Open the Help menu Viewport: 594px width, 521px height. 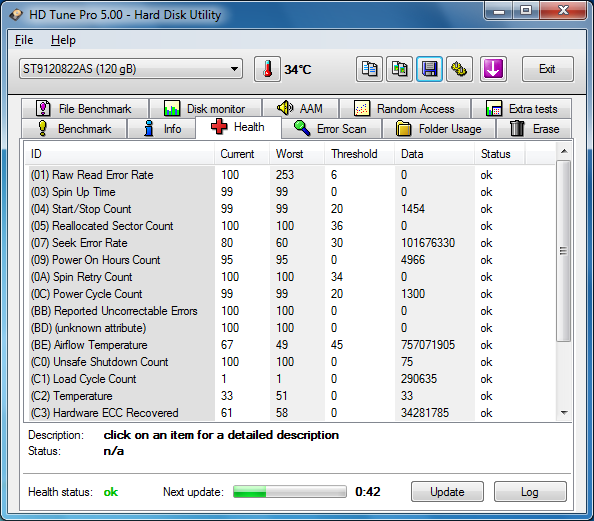(63, 40)
